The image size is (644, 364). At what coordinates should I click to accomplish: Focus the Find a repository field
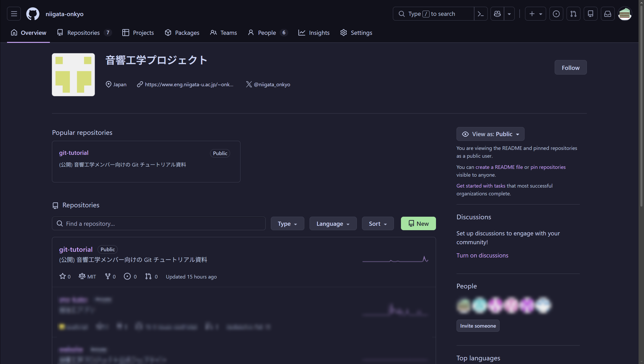tap(159, 223)
